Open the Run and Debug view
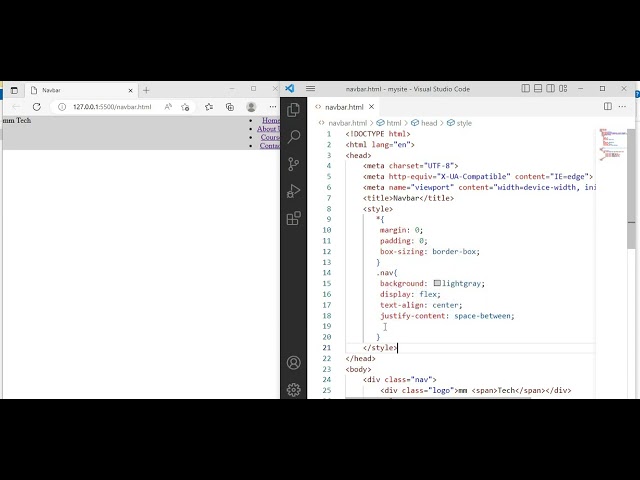The height and width of the screenshot is (480, 640). pos(293,191)
